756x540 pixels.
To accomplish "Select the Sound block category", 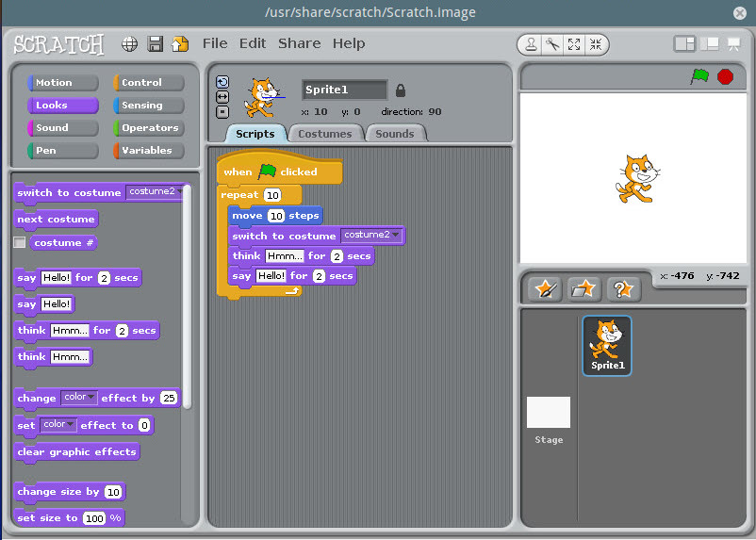I will click(63, 128).
